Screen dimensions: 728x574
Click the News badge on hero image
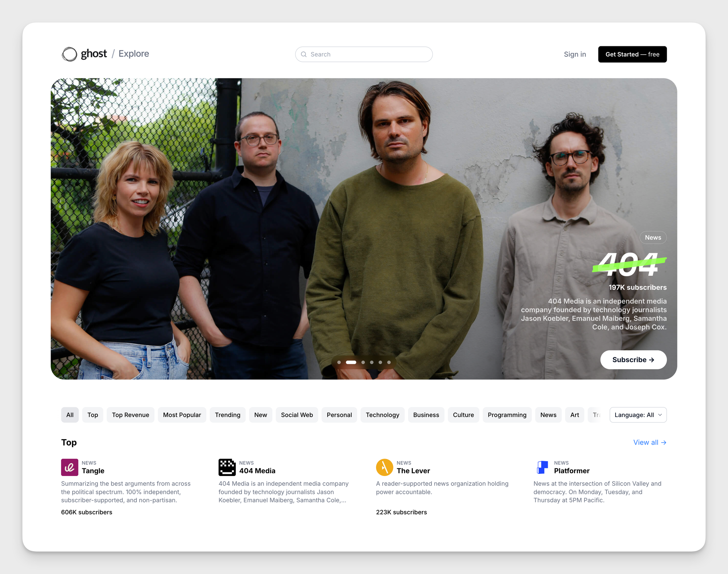(x=653, y=237)
